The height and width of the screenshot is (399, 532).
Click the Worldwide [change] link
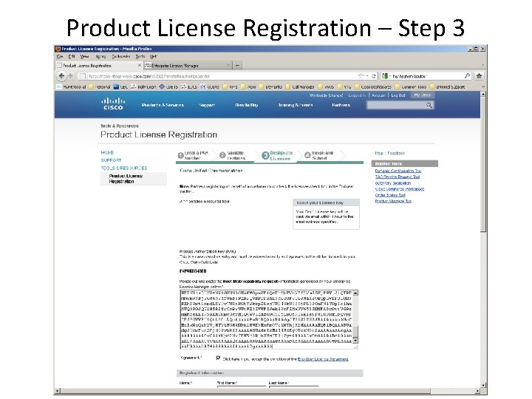coord(326,95)
